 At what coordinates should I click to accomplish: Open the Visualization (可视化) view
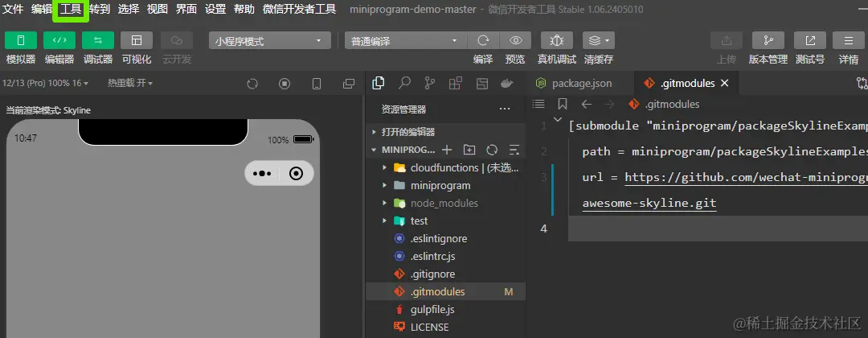(x=137, y=40)
